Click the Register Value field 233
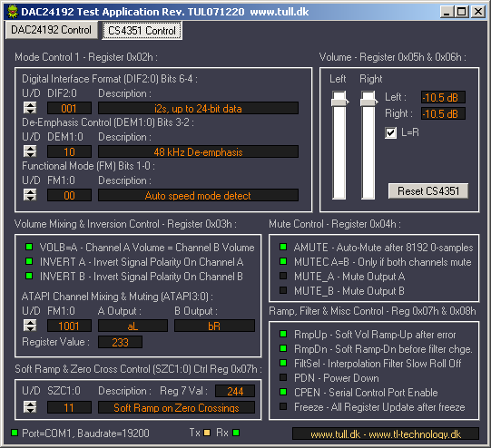 [120, 342]
